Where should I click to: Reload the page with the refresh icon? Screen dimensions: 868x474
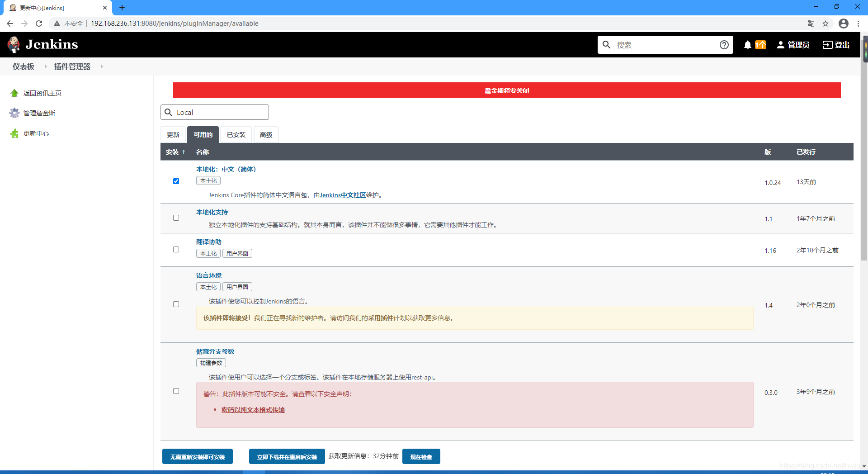39,24
